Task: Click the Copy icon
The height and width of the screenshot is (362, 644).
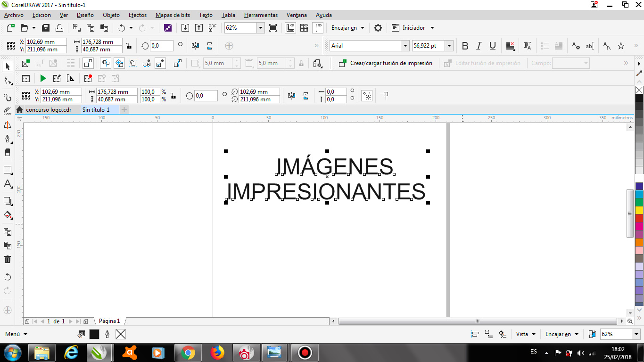Action: click(x=91, y=28)
